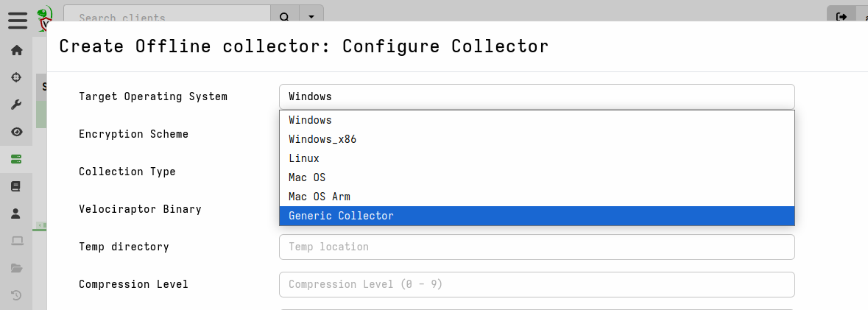868x310 pixels.
Task: Choose Windows_x86 from the OS list
Action: (x=322, y=139)
